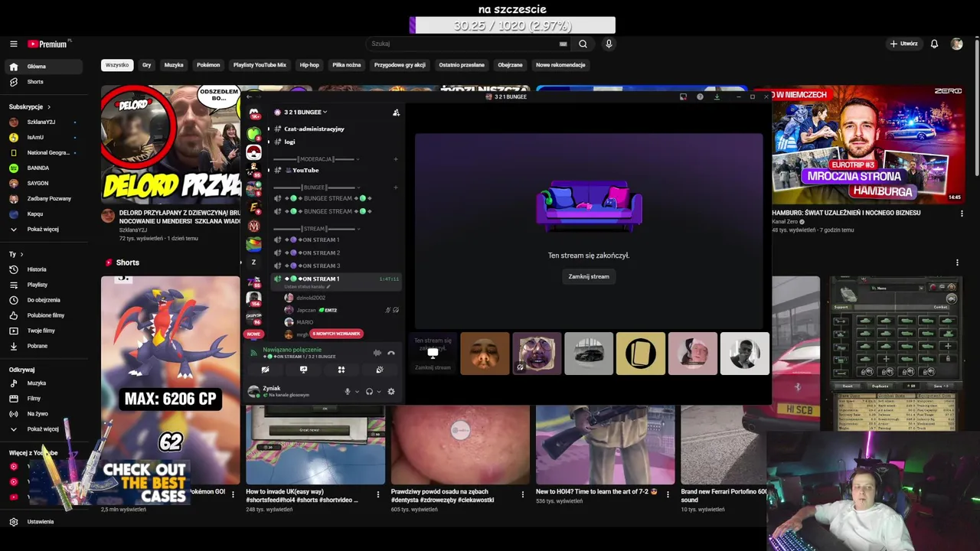Open Delord video thumbnail on YouTube

(x=171, y=145)
